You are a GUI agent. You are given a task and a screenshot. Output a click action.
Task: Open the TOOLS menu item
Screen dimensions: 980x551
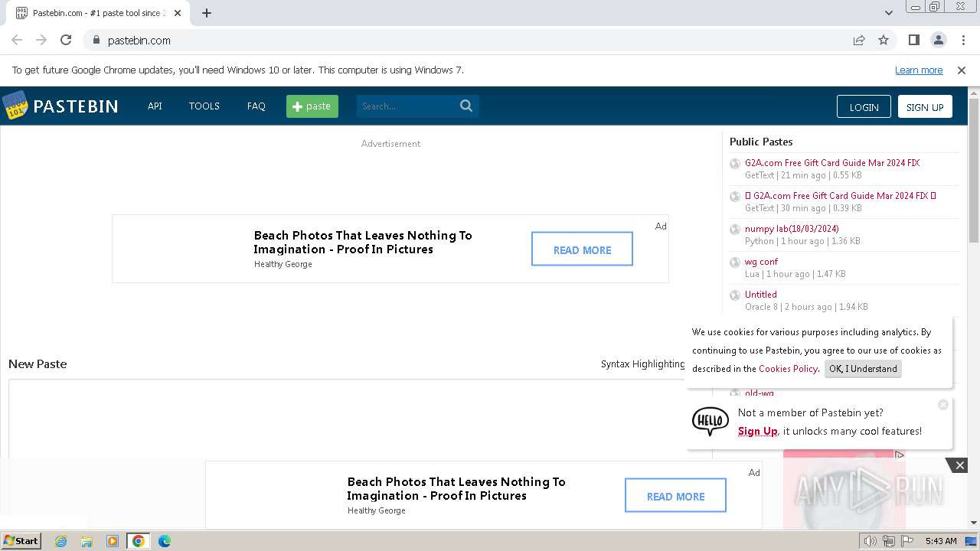click(204, 106)
